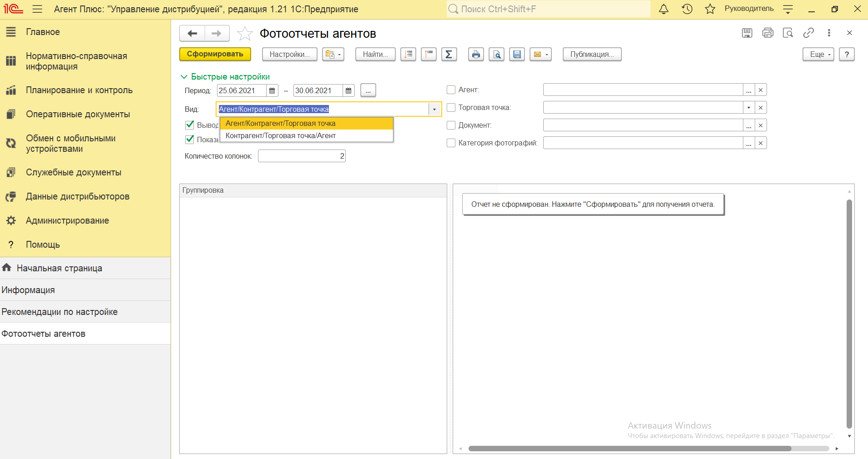The height and width of the screenshot is (459, 868).
Task: Print the report with printer toolbar icon
Action: click(x=476, y=54)
